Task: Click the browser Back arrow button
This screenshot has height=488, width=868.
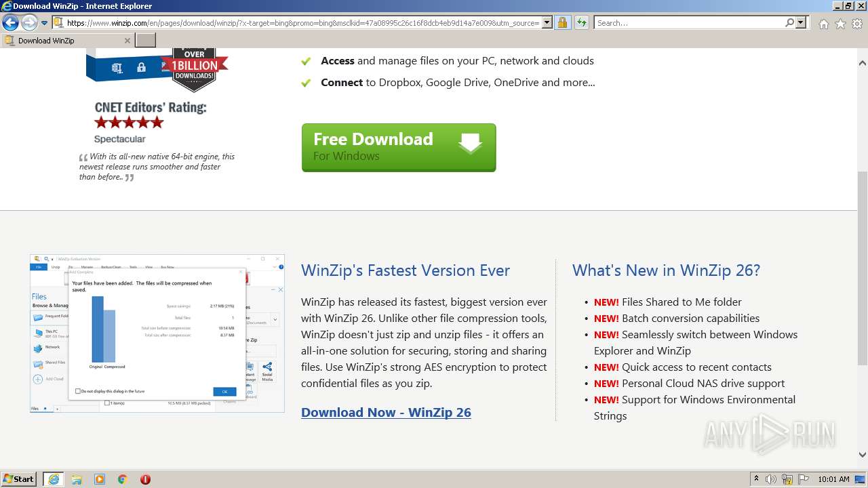Action: [10, 23]
